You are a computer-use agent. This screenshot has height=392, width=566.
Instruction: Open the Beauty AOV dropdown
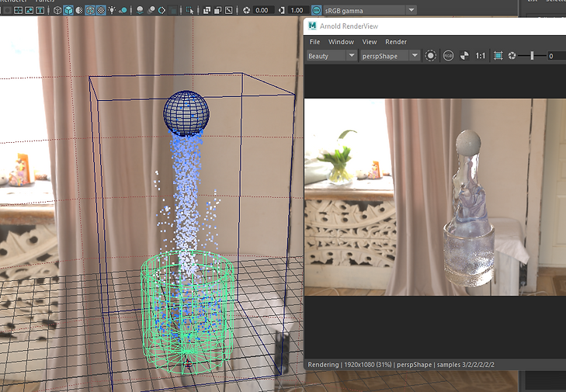coord(332,56)
